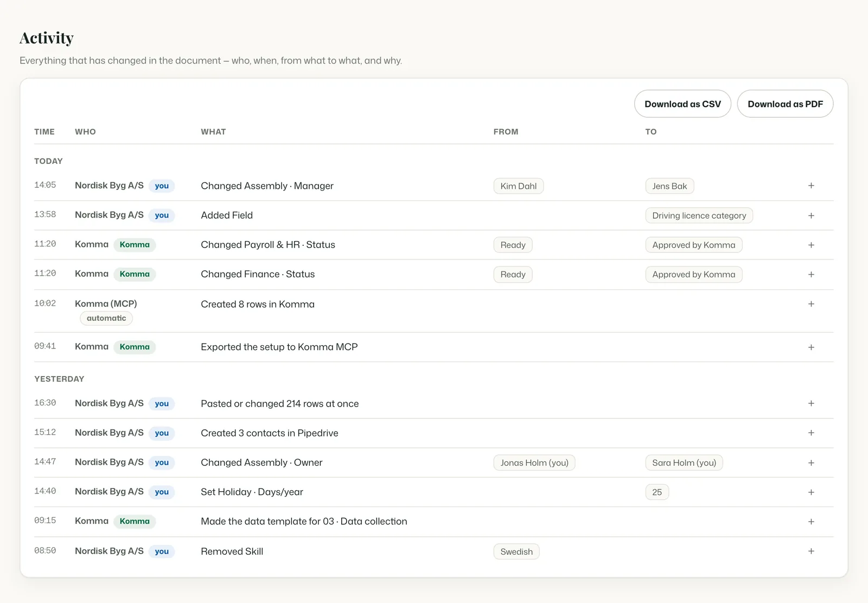Click Ready chip in the Finance Status row
This screenshot has width=868, height=603.
click(513, 275)
